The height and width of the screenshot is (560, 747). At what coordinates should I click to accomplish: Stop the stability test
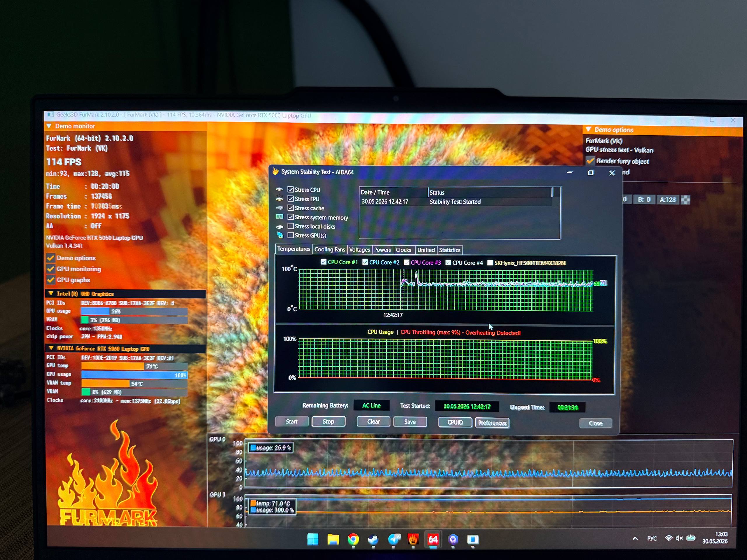click(328, 421)
